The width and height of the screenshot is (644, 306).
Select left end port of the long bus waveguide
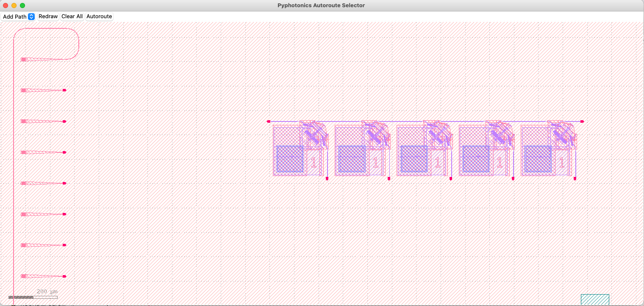269,121
